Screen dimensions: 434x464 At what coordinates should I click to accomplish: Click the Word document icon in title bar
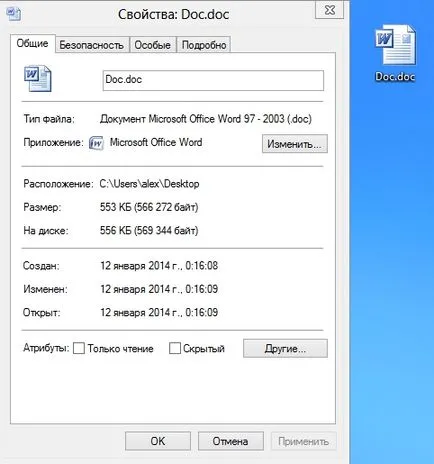coord(13,14)
